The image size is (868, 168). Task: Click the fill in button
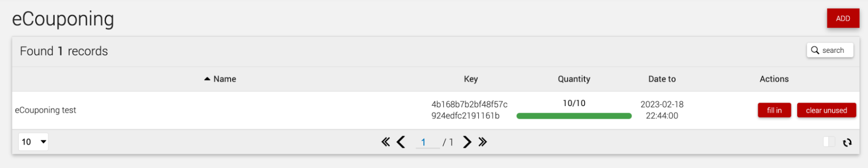[x=774, y=110]
